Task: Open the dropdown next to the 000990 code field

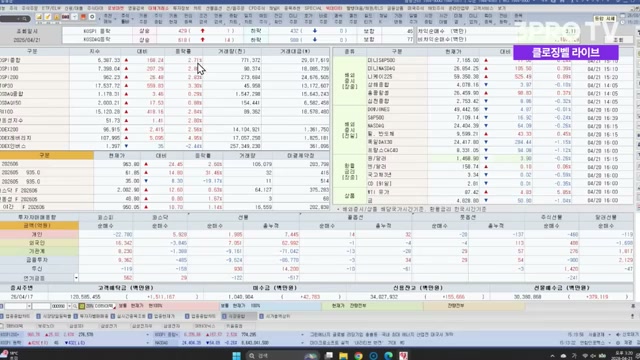Action: tap(69, 306)
